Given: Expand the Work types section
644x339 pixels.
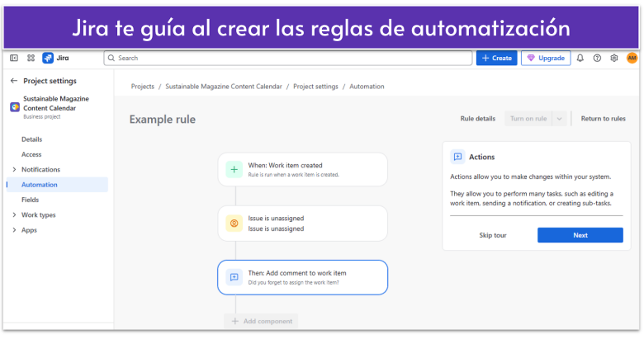Looking at the screenshot, I should click(14, 215).
